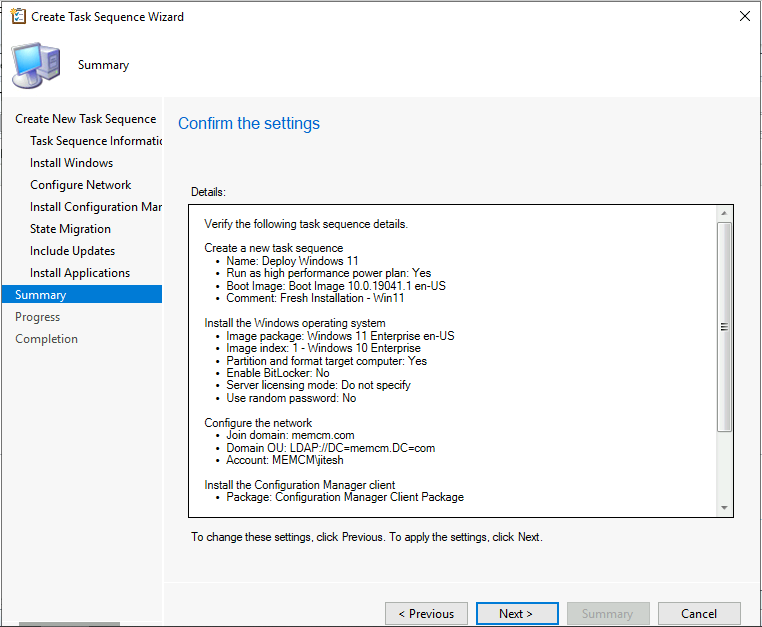Click the Completion step in sidebar
The height and width of the screenshot is (627, 762).
46,339
